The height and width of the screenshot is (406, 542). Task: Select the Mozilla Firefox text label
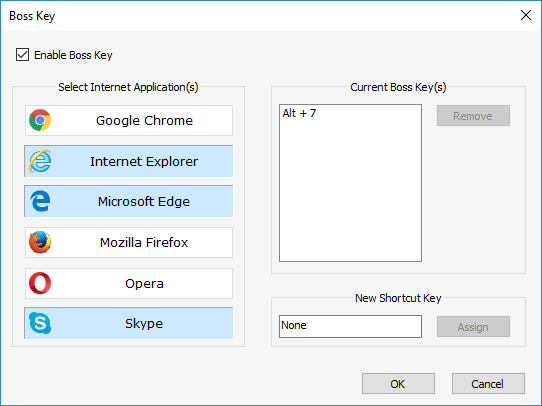click(x=144, y=243)
